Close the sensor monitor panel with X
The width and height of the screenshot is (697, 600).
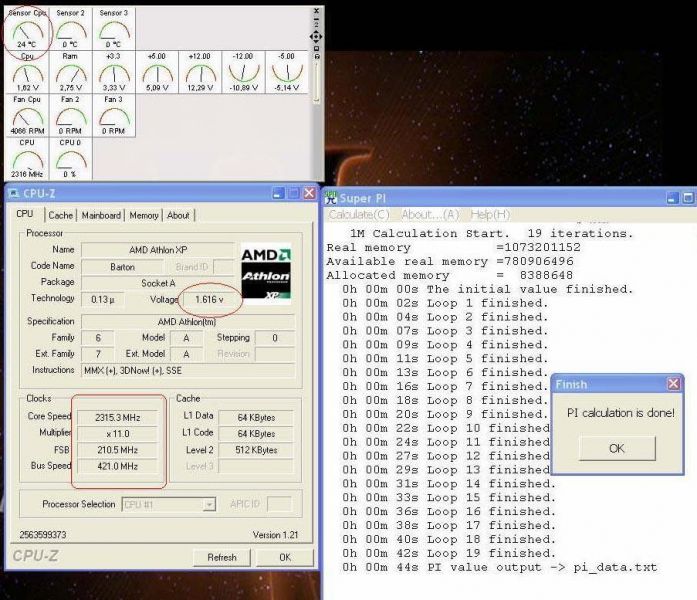click(316, 11)
